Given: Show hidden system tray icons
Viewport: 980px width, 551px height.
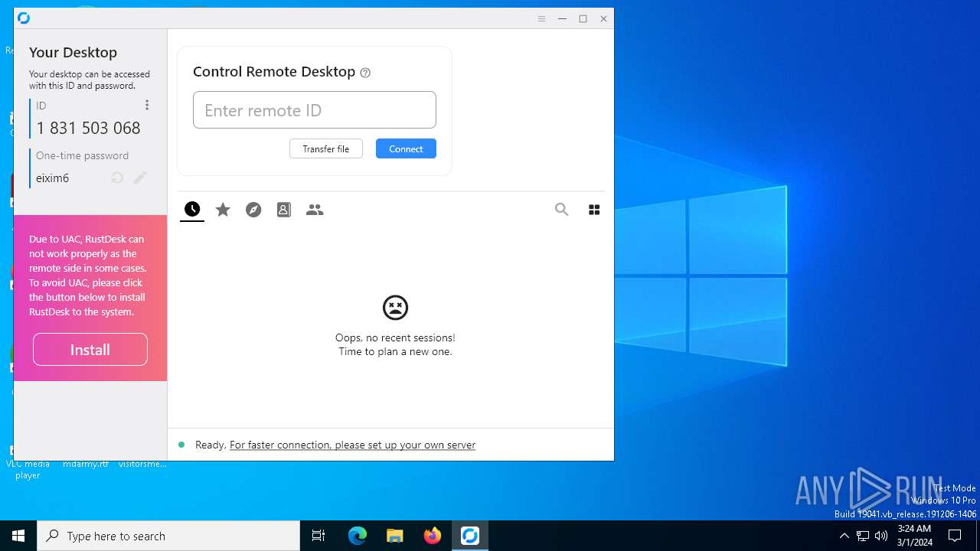Looking at the screenshot, I should pos(844,536).
